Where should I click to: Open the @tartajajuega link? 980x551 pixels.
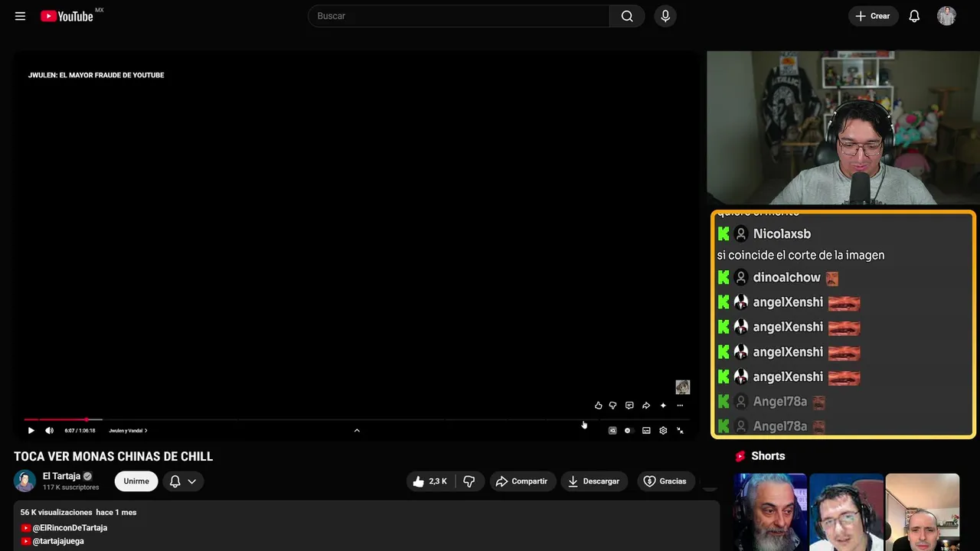58,541
